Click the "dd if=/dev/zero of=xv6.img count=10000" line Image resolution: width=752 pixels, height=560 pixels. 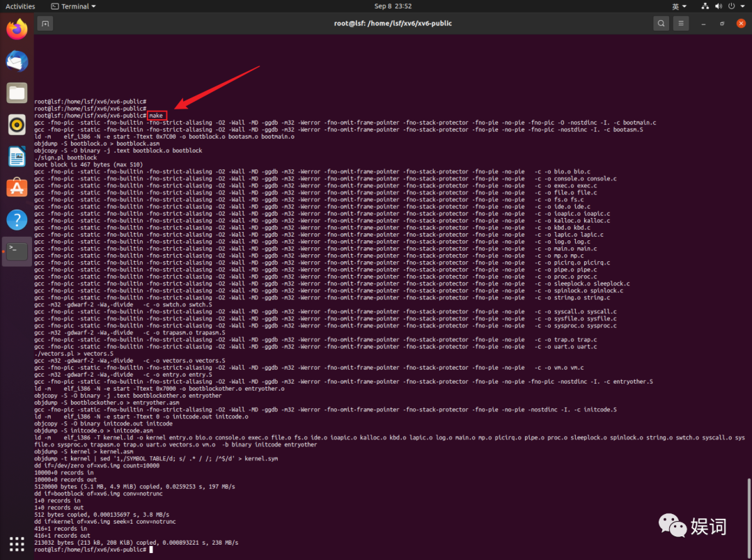pyautogui.click(x=97, y=465)
